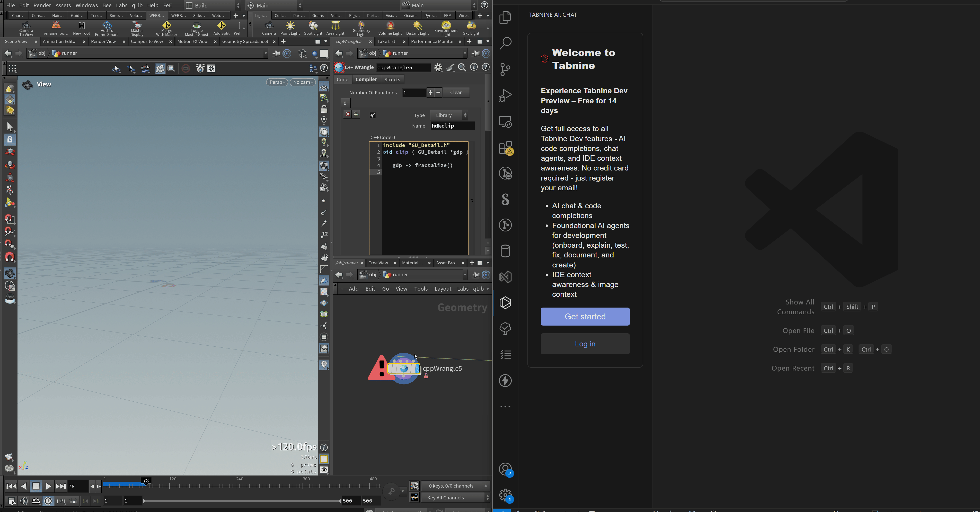Open VS Code Search in activity bar
The width and height of the screenshot is (980, 512).
coord(505,43)
